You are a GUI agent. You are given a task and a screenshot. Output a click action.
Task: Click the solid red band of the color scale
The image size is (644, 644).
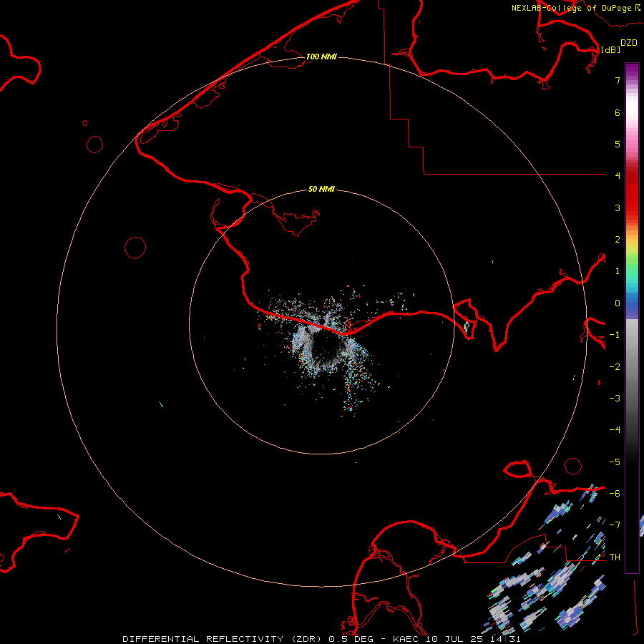pos(632,193)
